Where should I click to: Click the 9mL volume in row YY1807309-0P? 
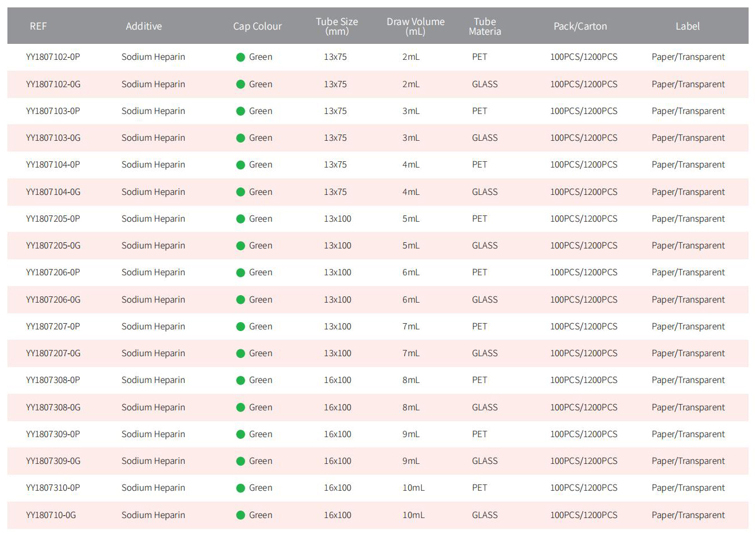coord(411,434)
